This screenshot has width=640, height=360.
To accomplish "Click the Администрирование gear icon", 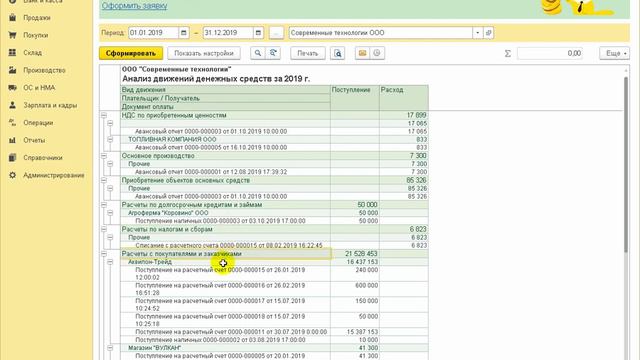I will [x=13, y=175].
